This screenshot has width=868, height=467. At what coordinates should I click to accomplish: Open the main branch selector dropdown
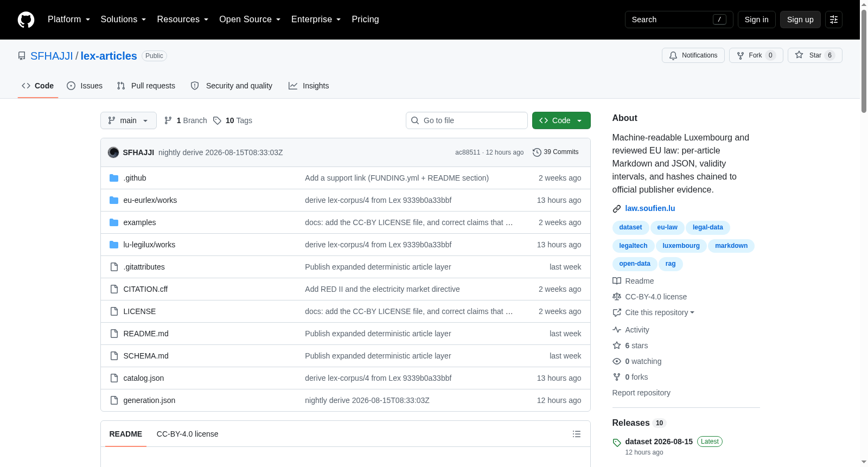[129, 120]
